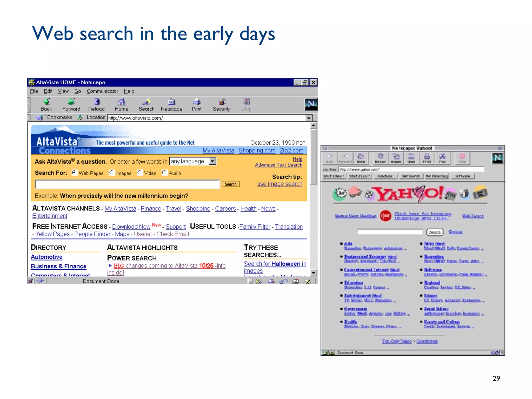Open Help menu in menu bar

(x=129, y=91)
